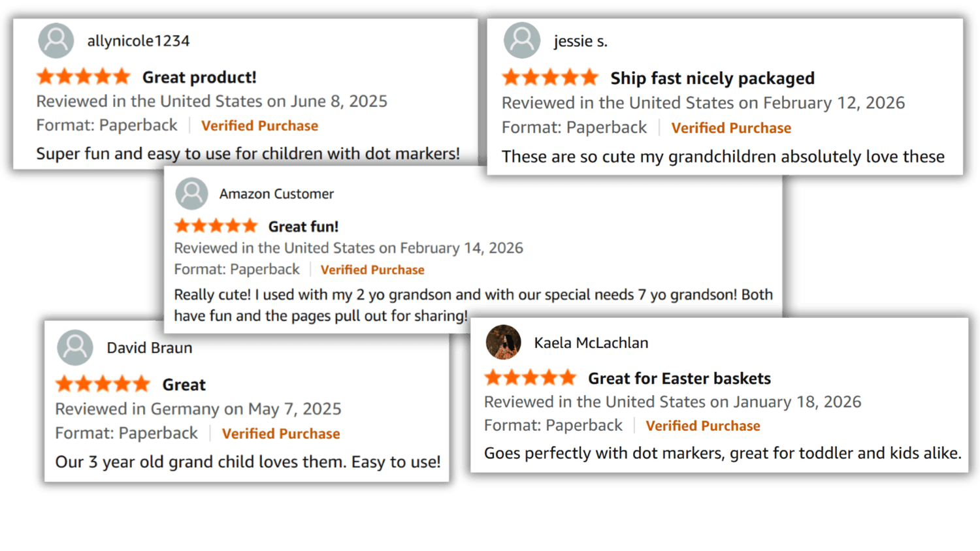Click David Braun's five-star rating
980x551 pixels.
(103, 384)
